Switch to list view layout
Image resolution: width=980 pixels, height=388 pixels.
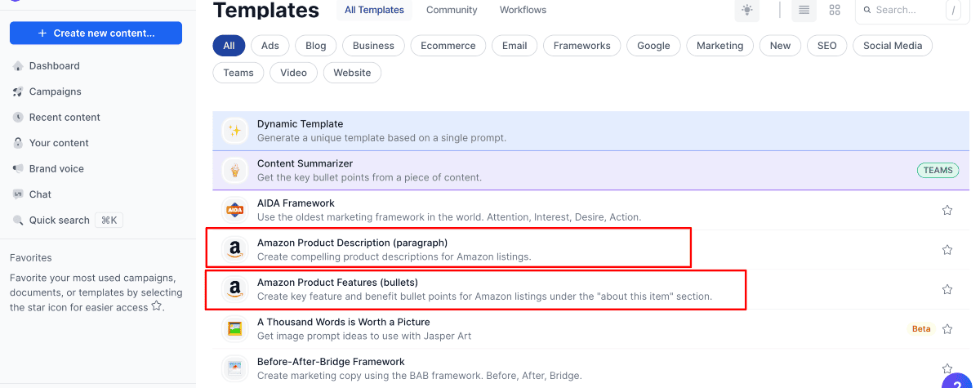click(804, 11)
